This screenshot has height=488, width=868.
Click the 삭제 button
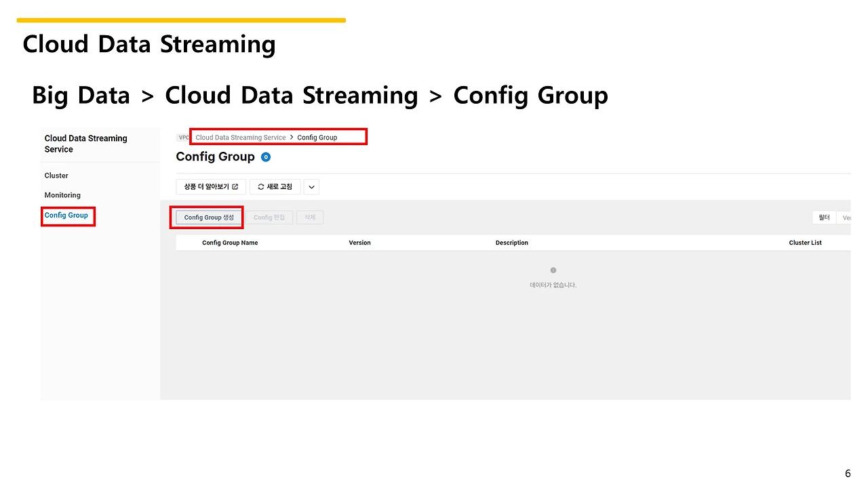pyautogui.click(x=310, y=218)
